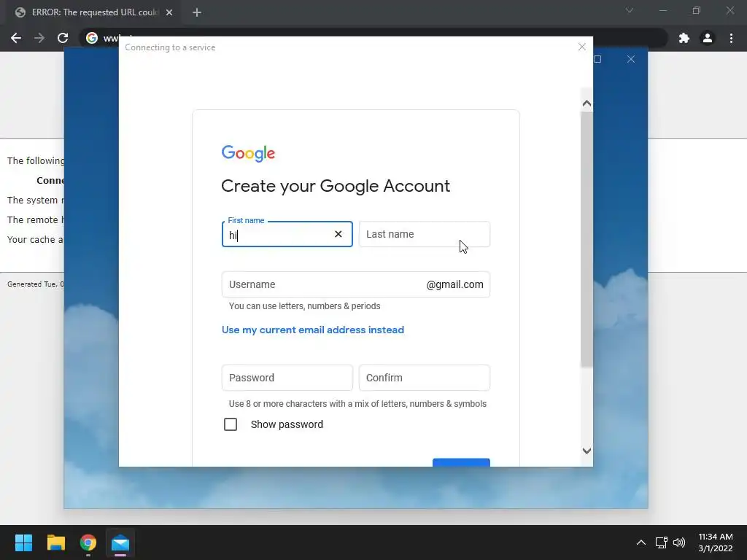Screen dimensions: 747x560
Task: Maximize the blue Mail app window
Action: click(597, 59)
